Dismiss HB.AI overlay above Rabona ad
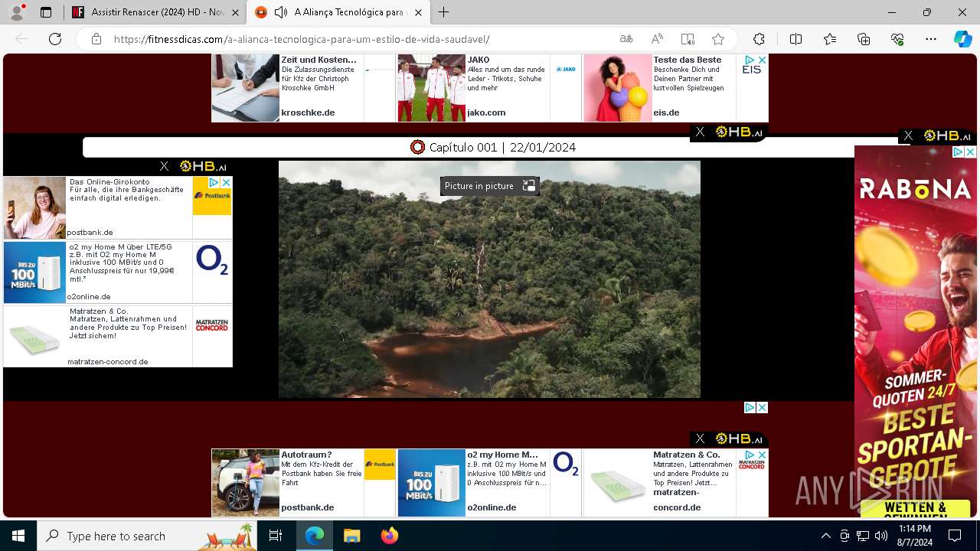Image resolution: width=980 pixels, height=551 pixels. click(908, 135)
